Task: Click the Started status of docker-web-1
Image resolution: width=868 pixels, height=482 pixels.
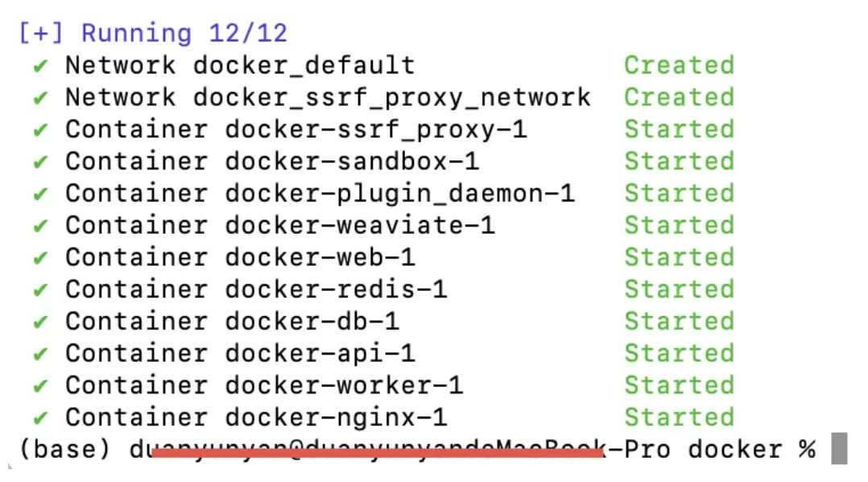Action: point(679,258)
